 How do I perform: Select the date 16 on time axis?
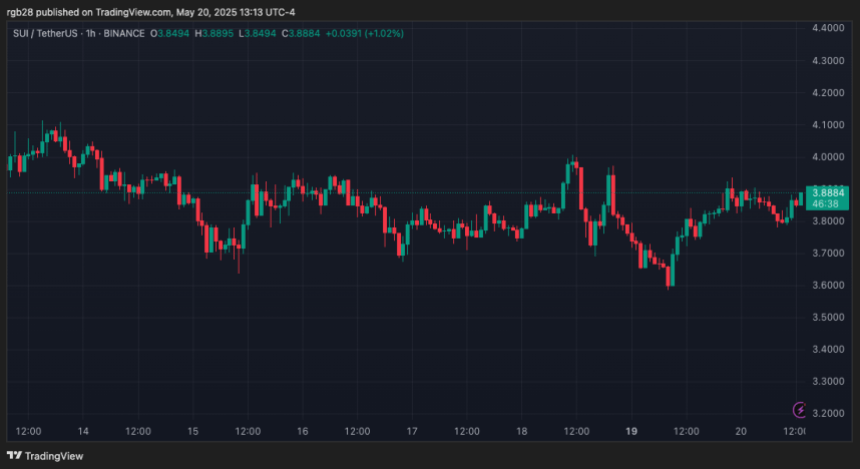302,432
